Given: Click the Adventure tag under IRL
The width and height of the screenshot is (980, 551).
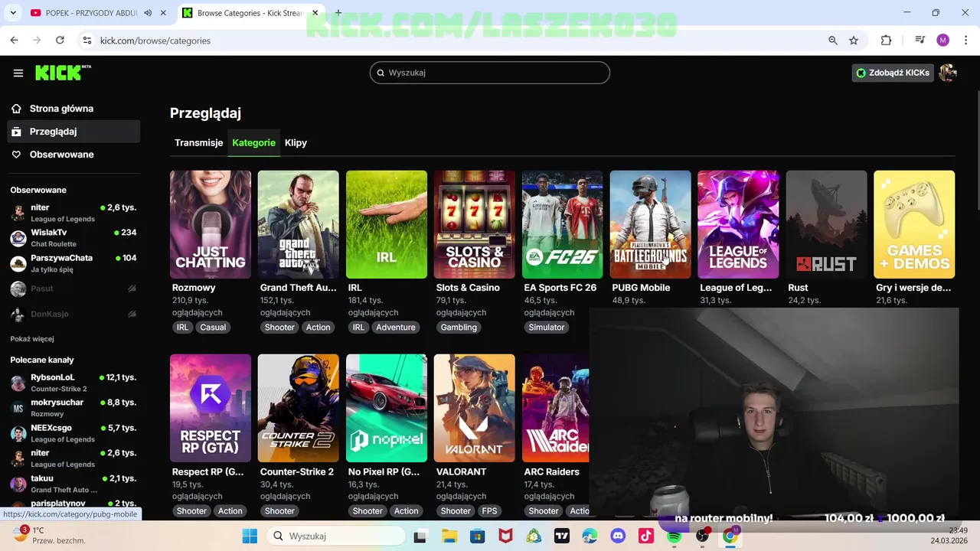Looking at the screenshot, I should click(x=396, y=328).
